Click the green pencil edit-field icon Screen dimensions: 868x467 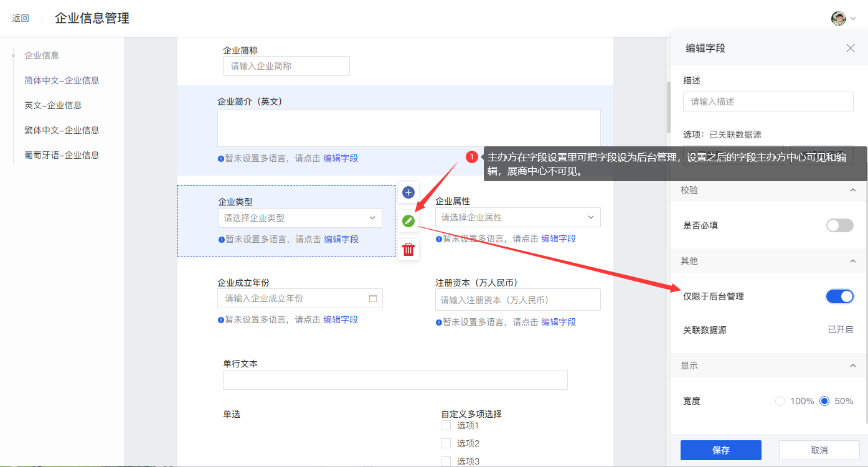(408, 220)
